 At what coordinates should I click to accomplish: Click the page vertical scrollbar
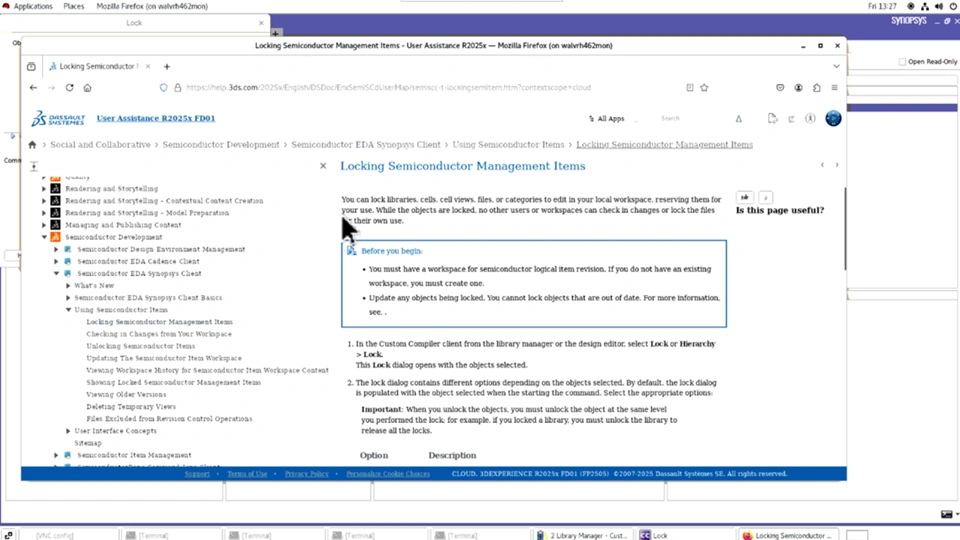pos(845,228)
